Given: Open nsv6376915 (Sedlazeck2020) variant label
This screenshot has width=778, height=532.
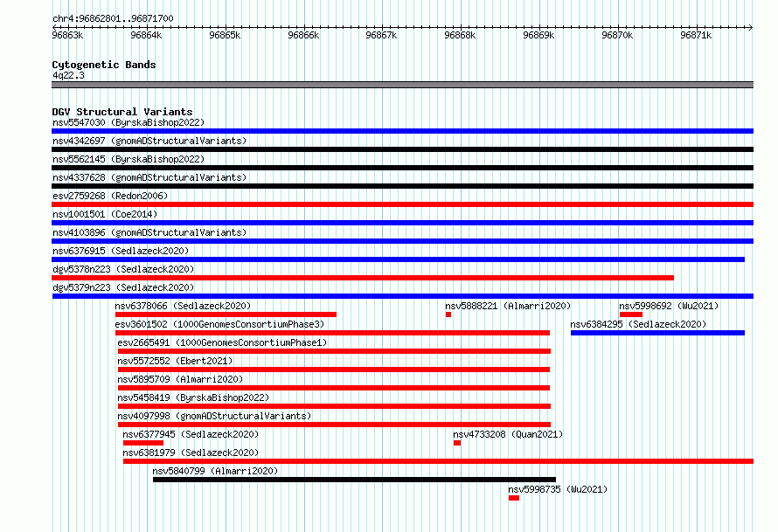Looking at the screenshot, I should 121,251.
